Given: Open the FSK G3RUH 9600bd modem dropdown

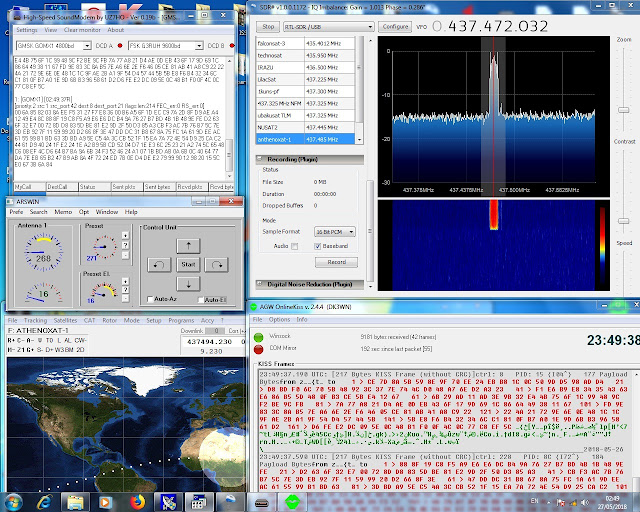Looking at the screenshot, I should click(x=199, y=46).
